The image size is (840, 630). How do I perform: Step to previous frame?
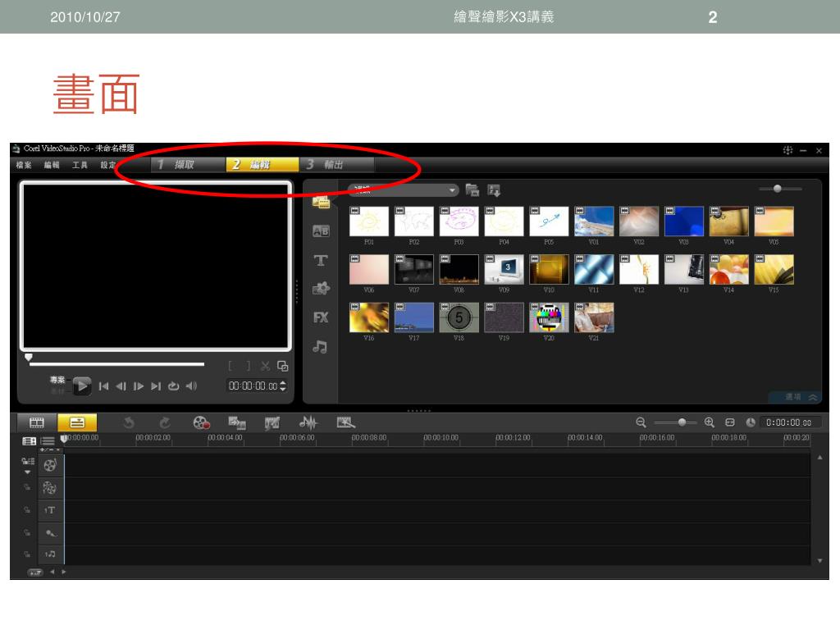point(121,386)
